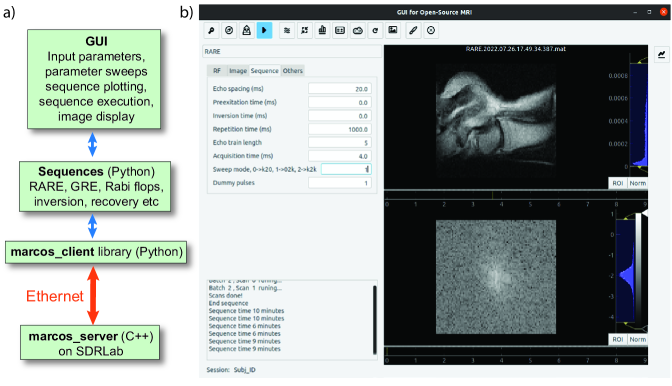Toggle ROI button on upper image

618,183
